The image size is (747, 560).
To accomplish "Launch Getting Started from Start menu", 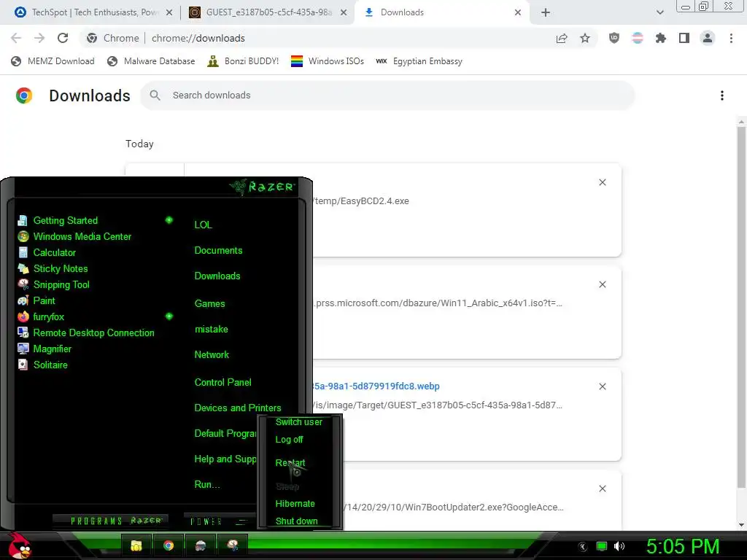I will click(x=65, y=220).
